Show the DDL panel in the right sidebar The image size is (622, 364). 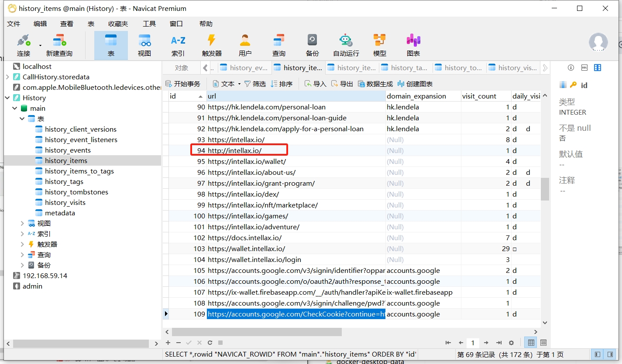click(x=584, y=68)
